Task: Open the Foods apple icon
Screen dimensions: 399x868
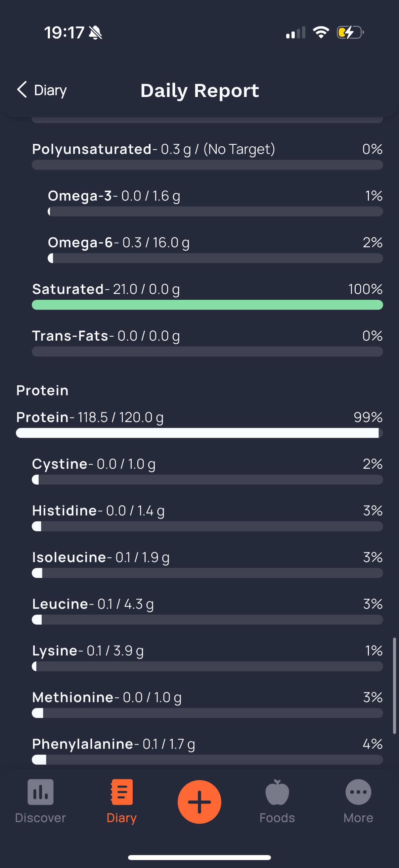Action: (x=277, y=792)
